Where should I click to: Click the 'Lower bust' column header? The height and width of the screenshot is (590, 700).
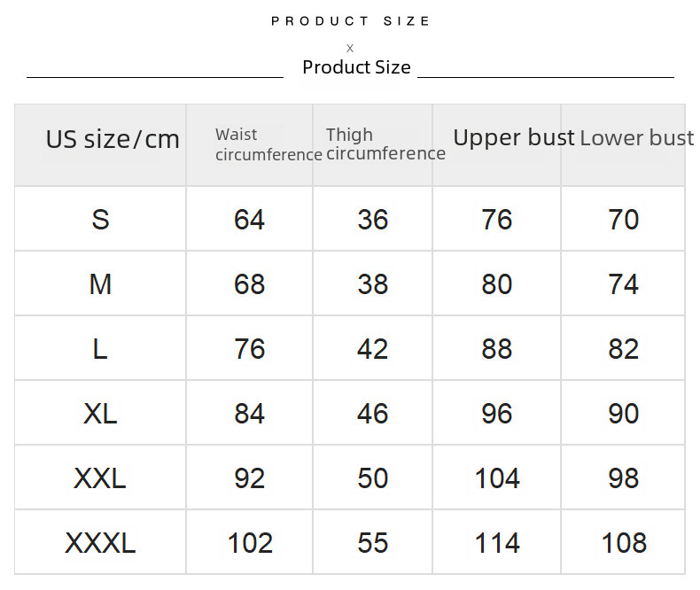(x=636, y=137)
